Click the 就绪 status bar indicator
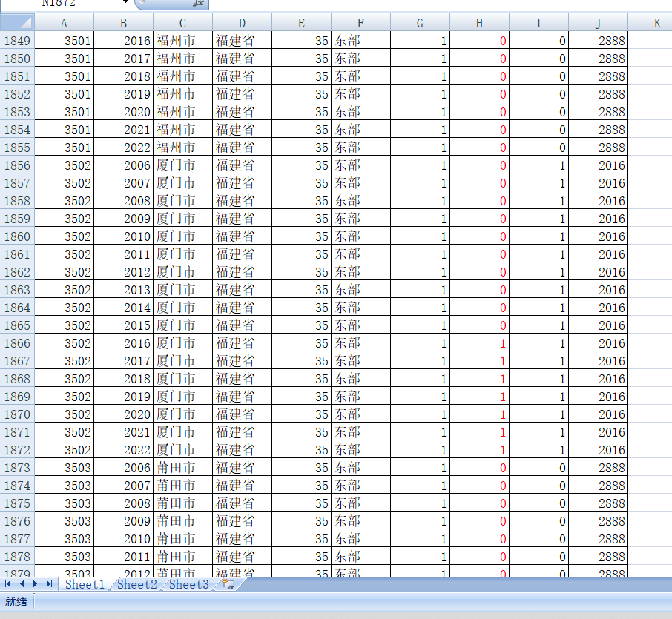Image resolution: width=672 pixels, height=619 pixels. pyautogui.click(x=16, y=602)
